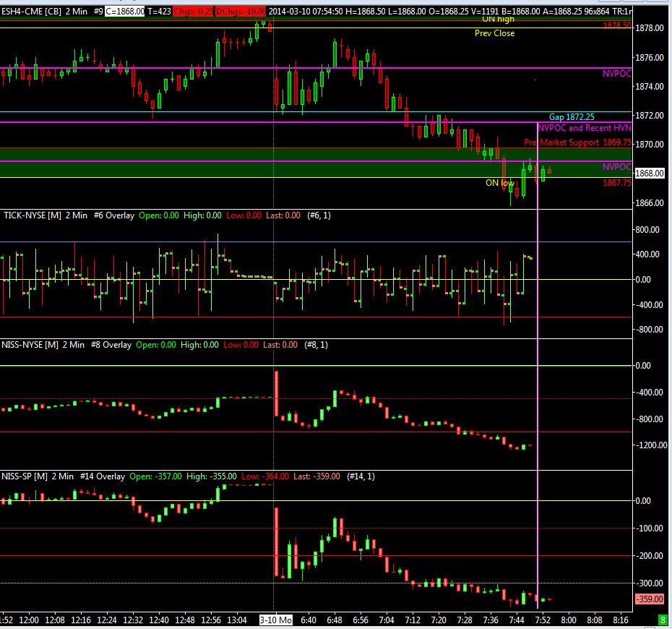
Task: Click the 1868.00 current price marker
Action: click(x=650, y=174)
